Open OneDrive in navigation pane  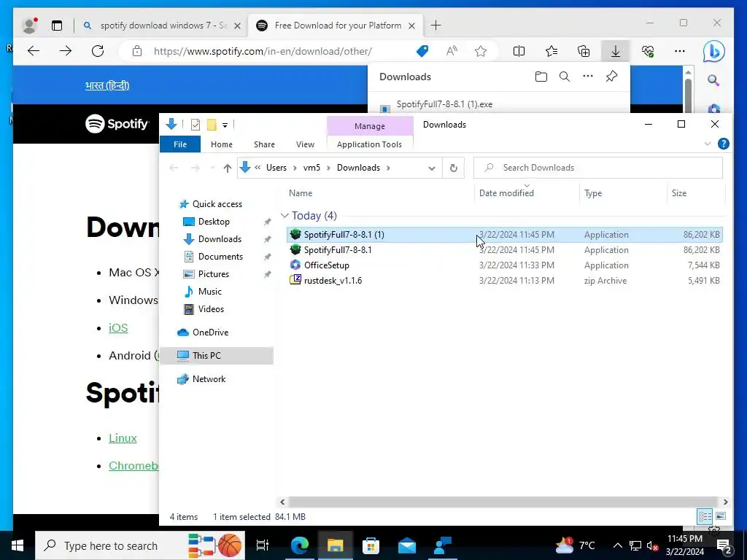tap(210, 332)
